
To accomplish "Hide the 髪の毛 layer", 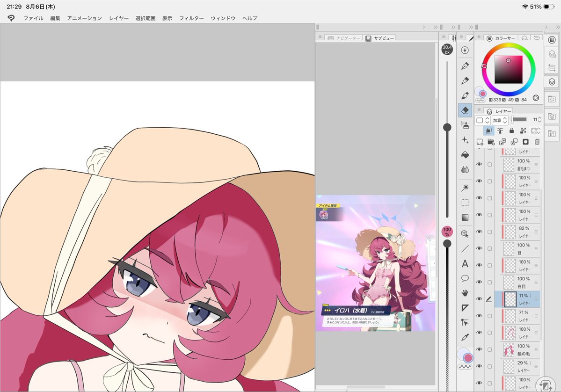I will [x=479, y=349].
